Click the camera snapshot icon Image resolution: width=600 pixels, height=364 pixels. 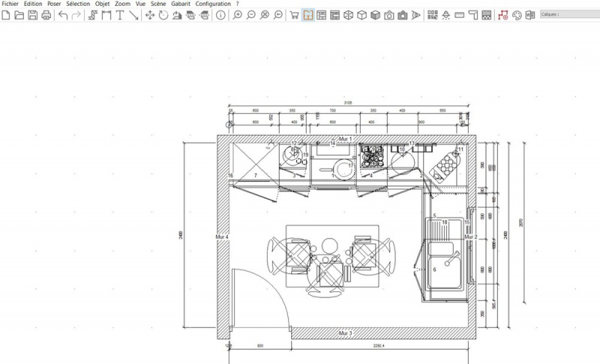tap(389, 15)
